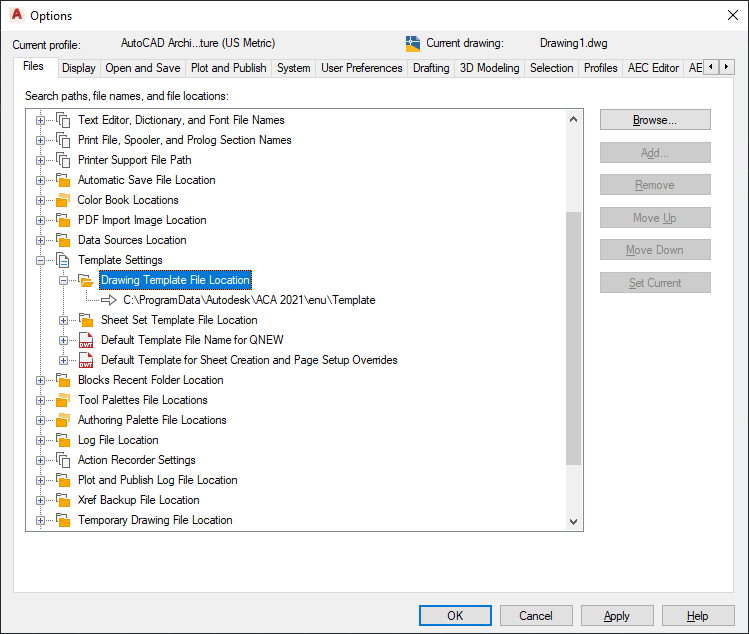Open the Profiles tab
Screen dimensions: 749x634
point(600,68)
